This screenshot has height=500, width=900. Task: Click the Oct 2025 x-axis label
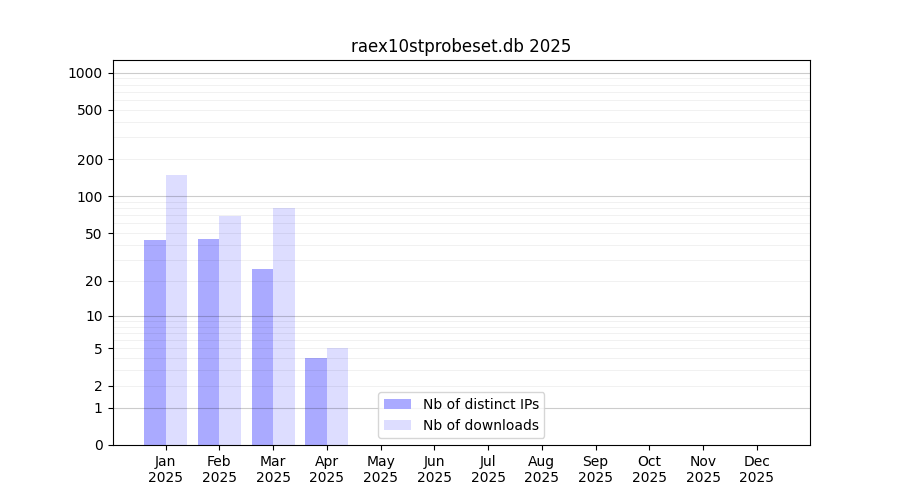(649, 469)
